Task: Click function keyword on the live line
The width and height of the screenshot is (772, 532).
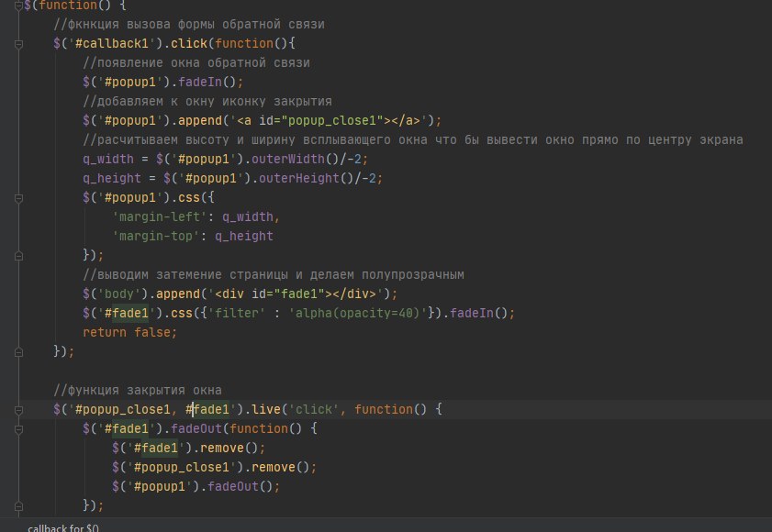Action: click(x=384, y=409)
